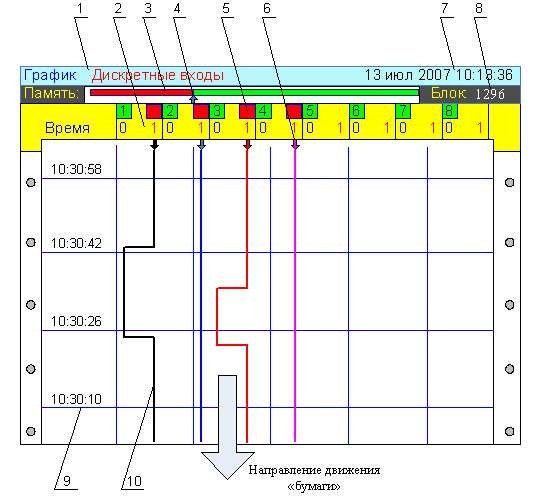Click the 10:30:42 time label
540x498 pixels.
click(x=76, y=244)
